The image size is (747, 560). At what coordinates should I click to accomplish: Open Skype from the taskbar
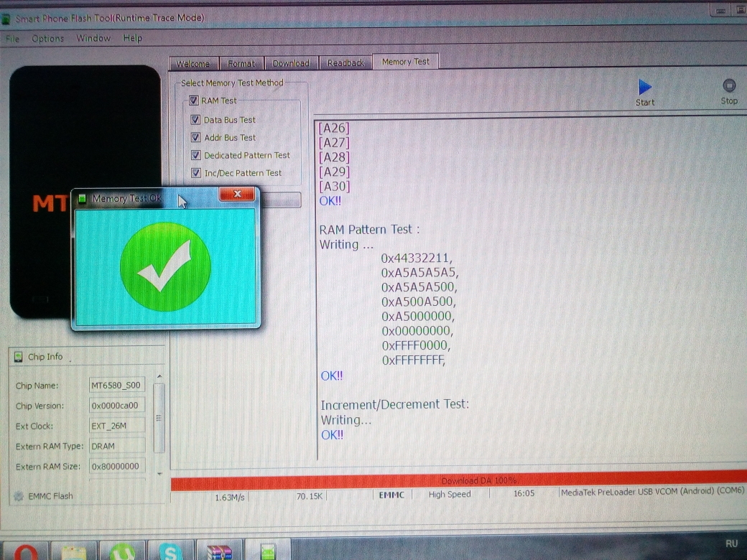[x=170, y=551]
